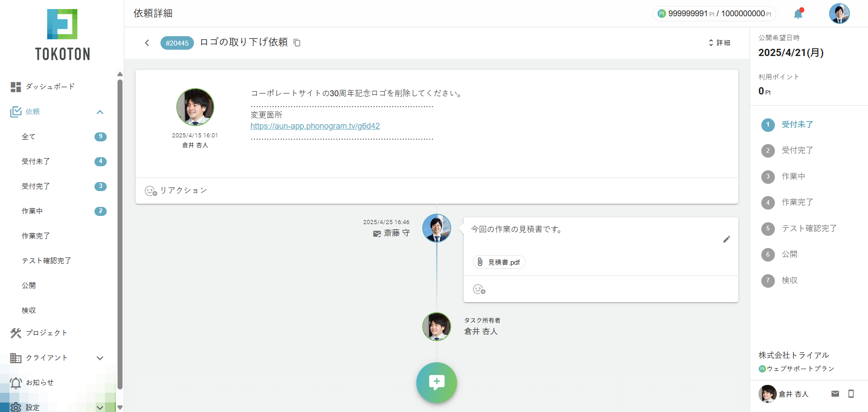
Task: Add a reaction to the estimate comment
Action: click(x=479, y=289)
